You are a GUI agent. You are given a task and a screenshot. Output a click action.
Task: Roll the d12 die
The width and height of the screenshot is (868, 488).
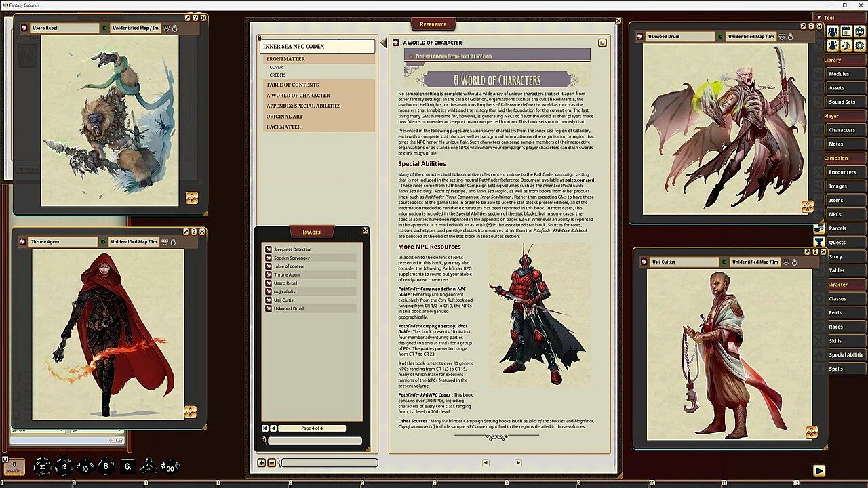pos(63,466)
